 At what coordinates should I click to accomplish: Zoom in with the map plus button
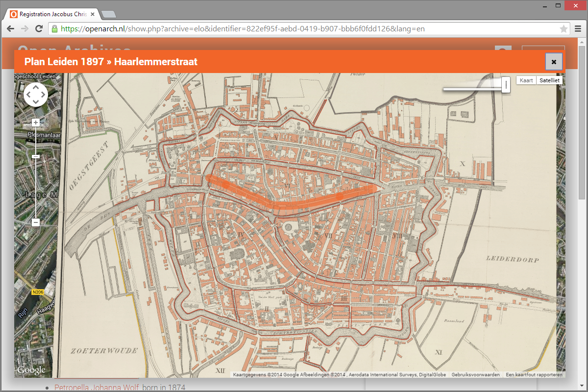[x=36, y=122]
